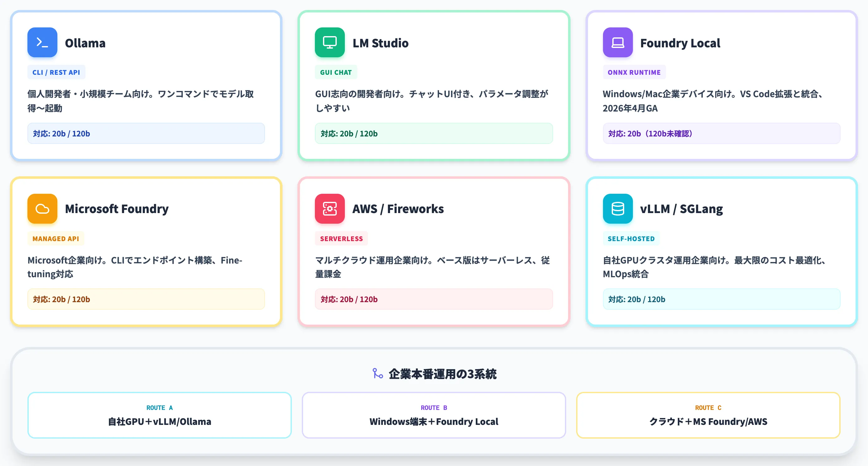Click the description 個人開発者・小規模チーム向け
868x466 pixels.
(141, 101)
